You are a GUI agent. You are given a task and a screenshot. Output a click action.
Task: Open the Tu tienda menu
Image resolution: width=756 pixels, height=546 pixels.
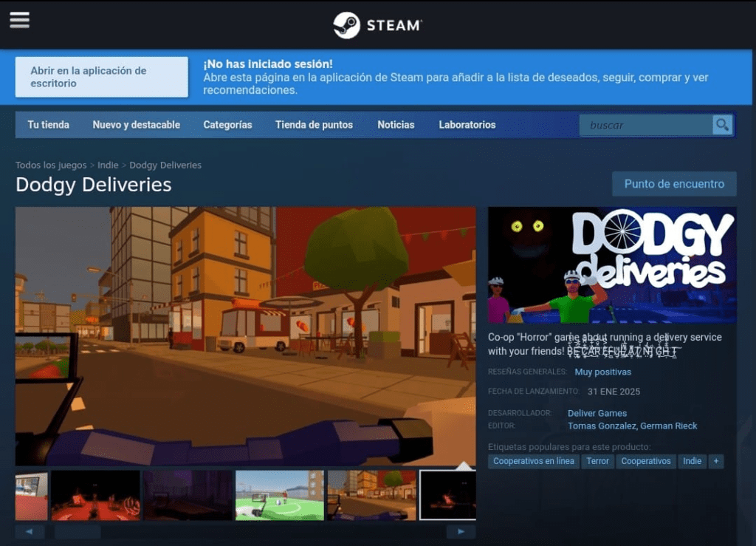coord(49,125)
